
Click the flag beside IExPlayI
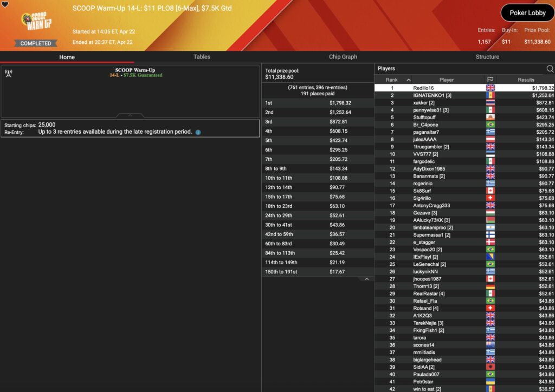click(x=490, y=257)
